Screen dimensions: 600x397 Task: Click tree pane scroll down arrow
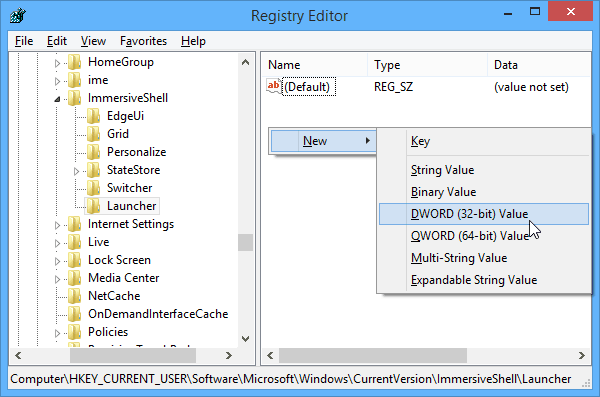[246, 339]
